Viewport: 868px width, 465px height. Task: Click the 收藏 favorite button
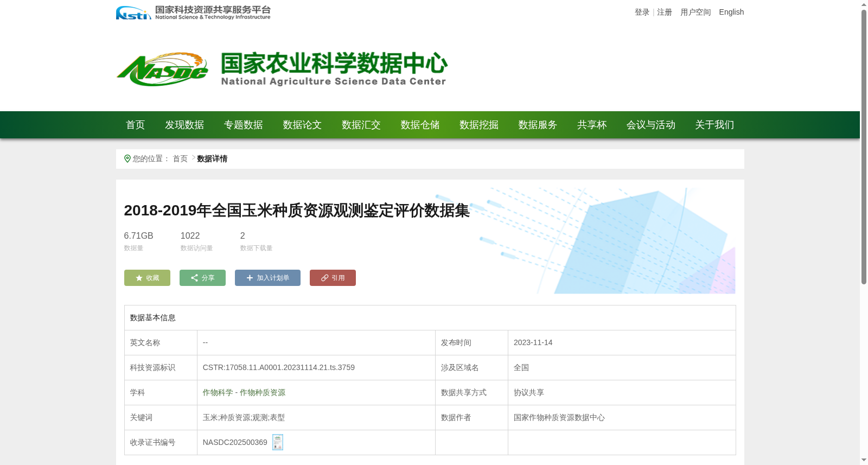pos(147,278)
